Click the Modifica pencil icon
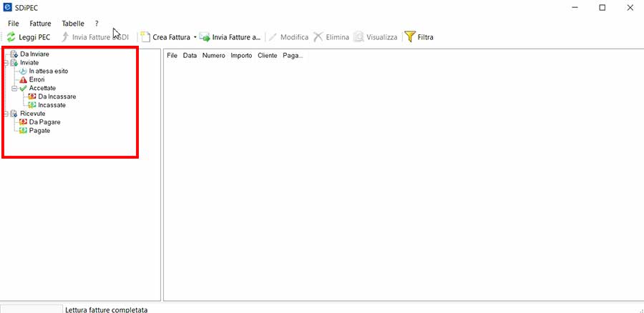The image size is (644, 313). tap(273, 37)
